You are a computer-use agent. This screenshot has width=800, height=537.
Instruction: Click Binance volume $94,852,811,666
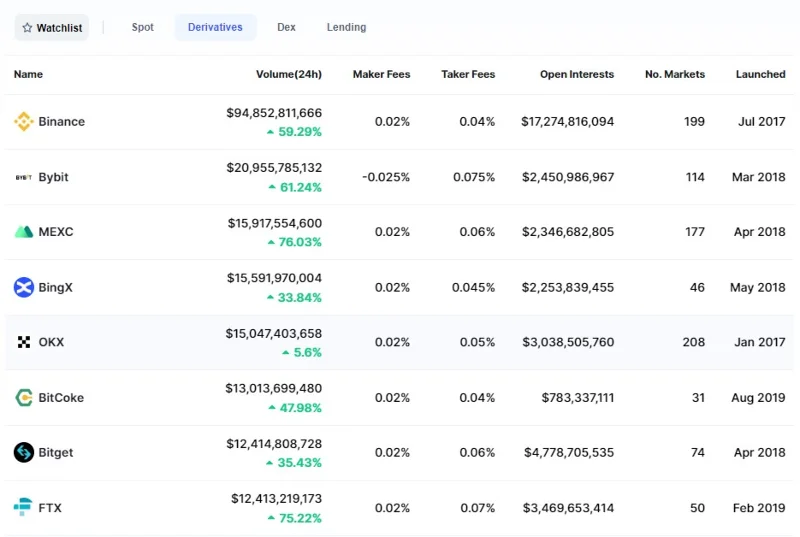point(274,113)
